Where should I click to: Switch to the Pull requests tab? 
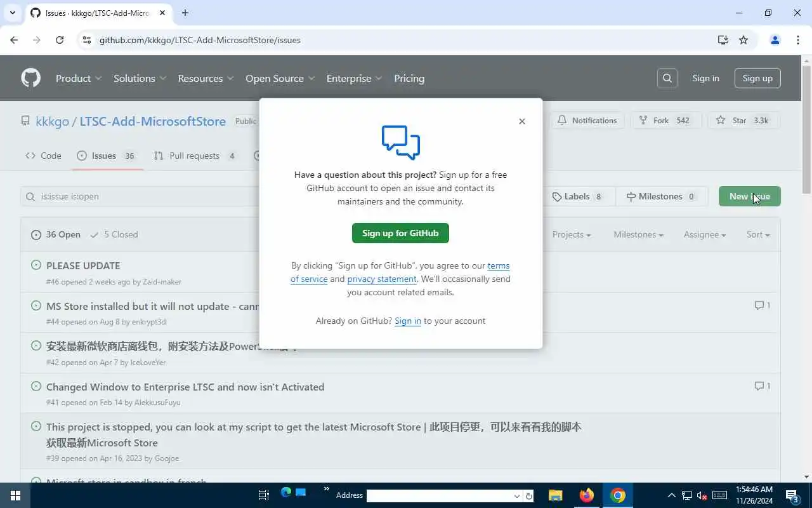[x=195, y=156]
